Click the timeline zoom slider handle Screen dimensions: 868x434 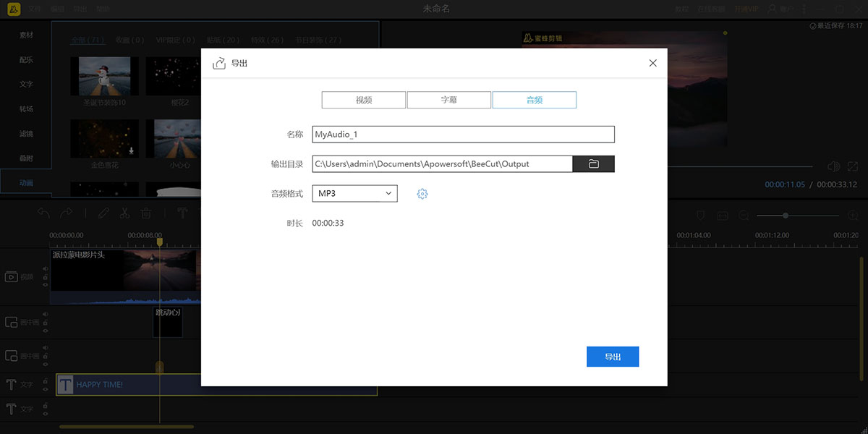(786, 216)
